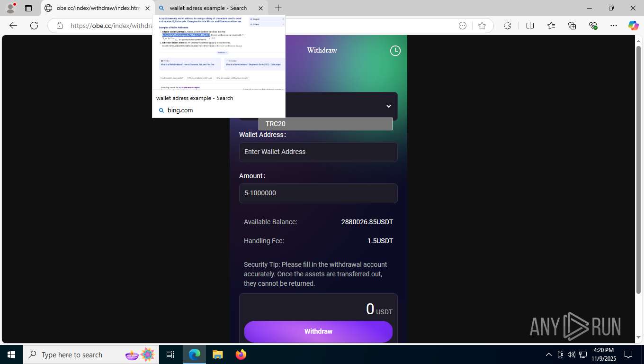The height and width of the screenshot is (364, 644).
Task: Open the Favorites list
Action: coord(551,26)
